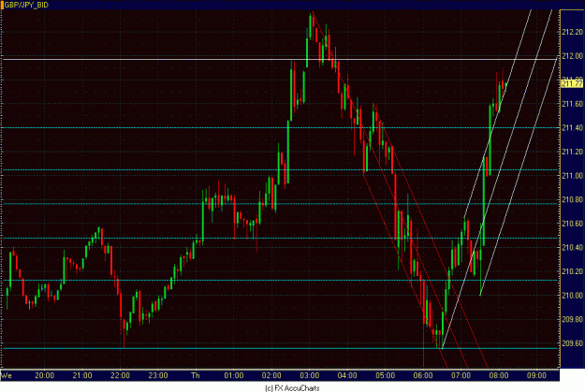Viewport: 585px width, 392px height.
Task: Click the 210.00 price axis label
Action: [572, 295]
